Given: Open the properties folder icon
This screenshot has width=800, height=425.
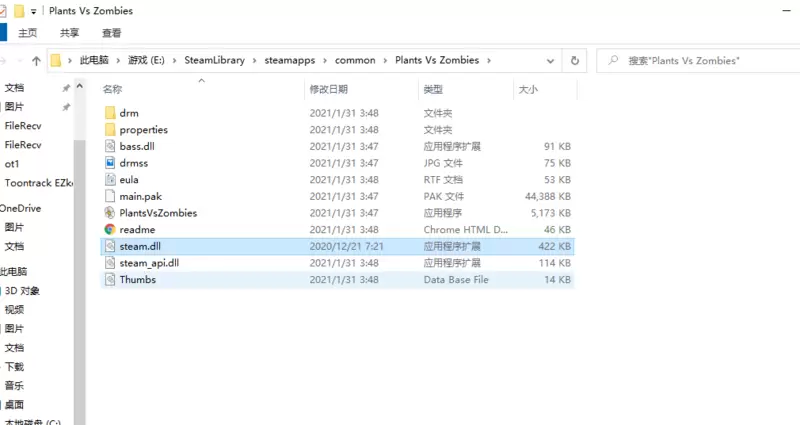Looking at the screenshot, I should click(x=110, y=130).
